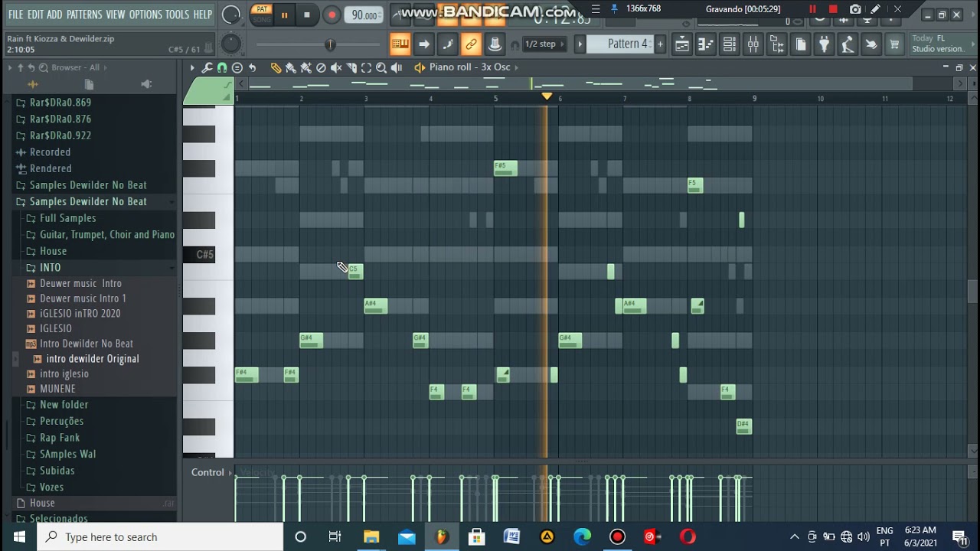Open the PATTERNS menu
Image resolution: width=980 pixels, height=551 pixels.
pyautogui.click(x=84, y=15)
